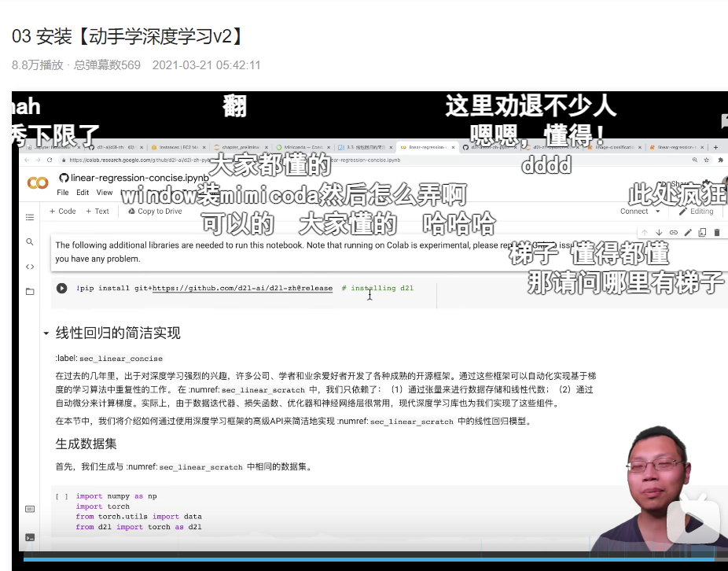Open the command palette icon in lower sidebar
This screenshot has height=571, width=728.
click(30, 509)
